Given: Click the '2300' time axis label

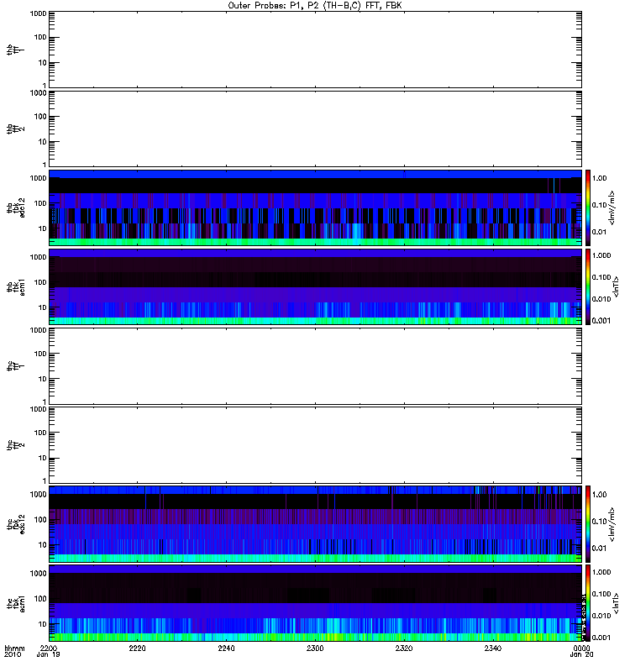Looking at the screenshot, I should coord(315,648).
